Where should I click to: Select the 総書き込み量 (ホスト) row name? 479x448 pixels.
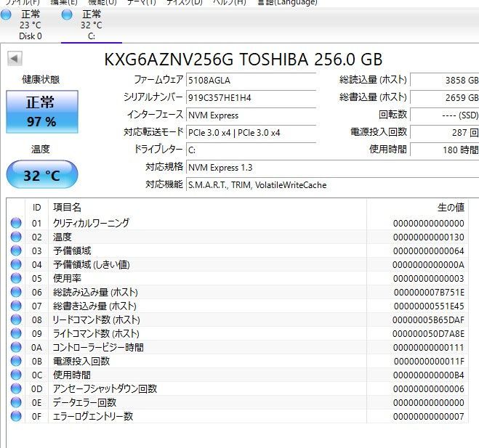click(94, 306)
